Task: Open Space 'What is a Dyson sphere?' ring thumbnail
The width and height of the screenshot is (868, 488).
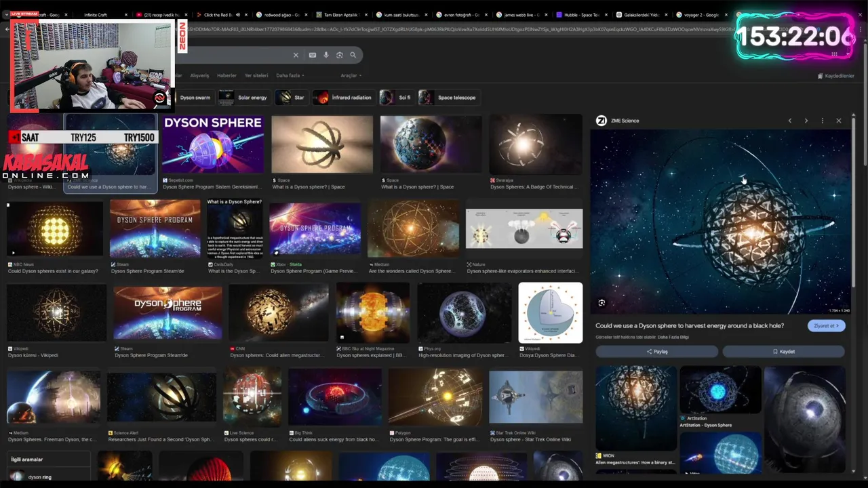Action: coord(322,145)
